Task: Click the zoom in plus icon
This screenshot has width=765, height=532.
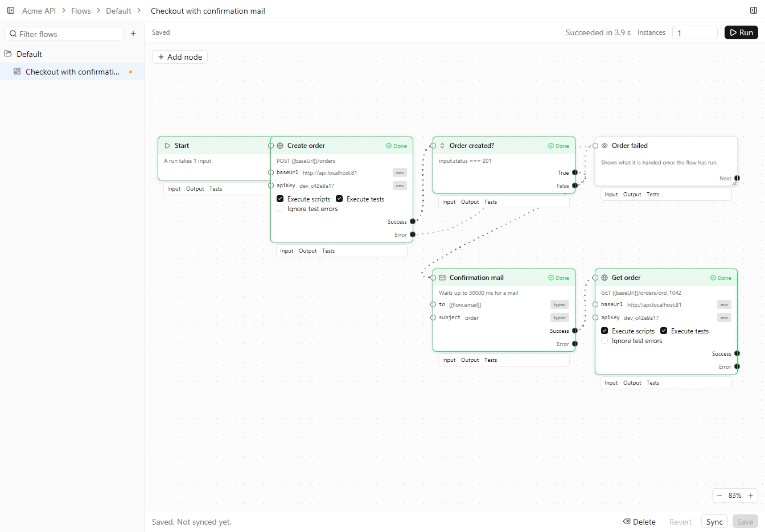Action: [x=751, y=496]
